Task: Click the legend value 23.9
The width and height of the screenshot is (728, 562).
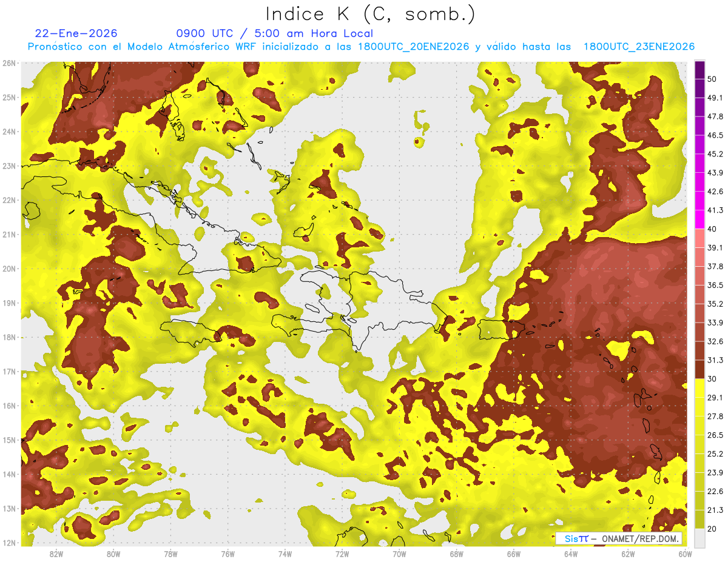Action: click(x=715, y=472)
